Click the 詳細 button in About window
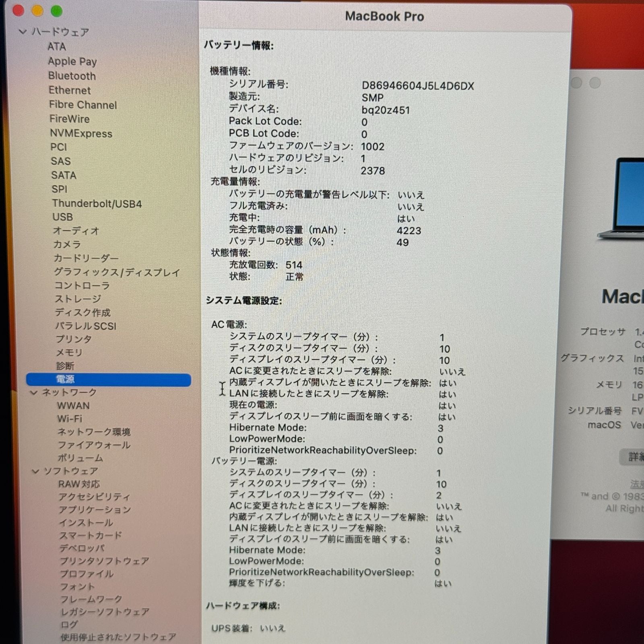 [633, 456]
